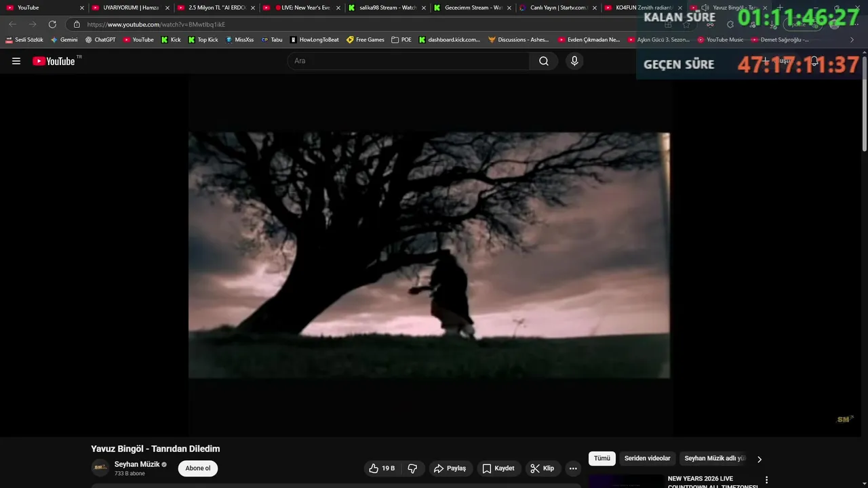Click the video player area
Screen dimensions: 868x488
429,255
